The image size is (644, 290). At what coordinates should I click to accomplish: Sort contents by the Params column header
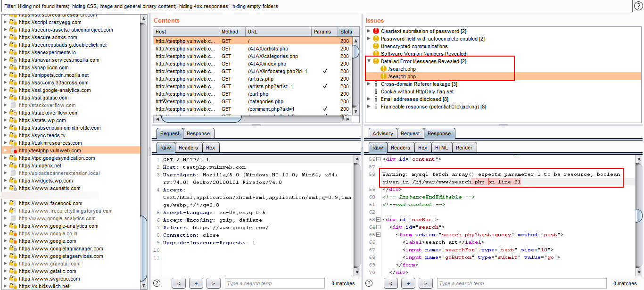pyautogui.click(x=325, y=32)
